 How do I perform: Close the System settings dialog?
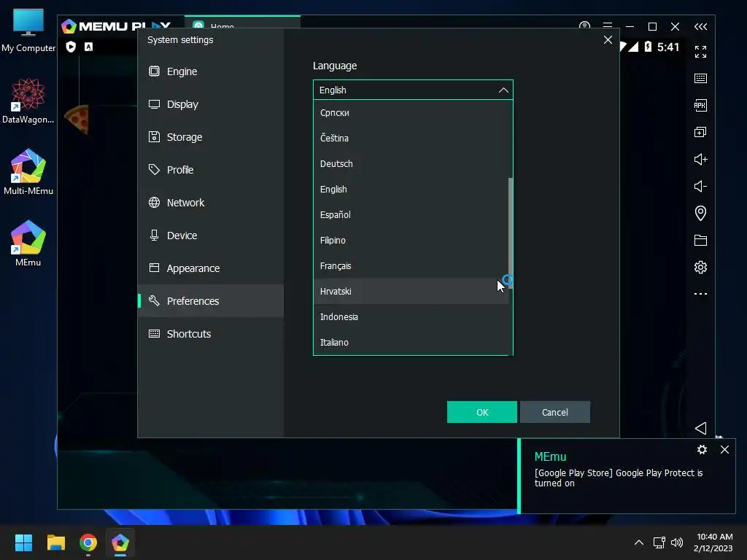608,40
